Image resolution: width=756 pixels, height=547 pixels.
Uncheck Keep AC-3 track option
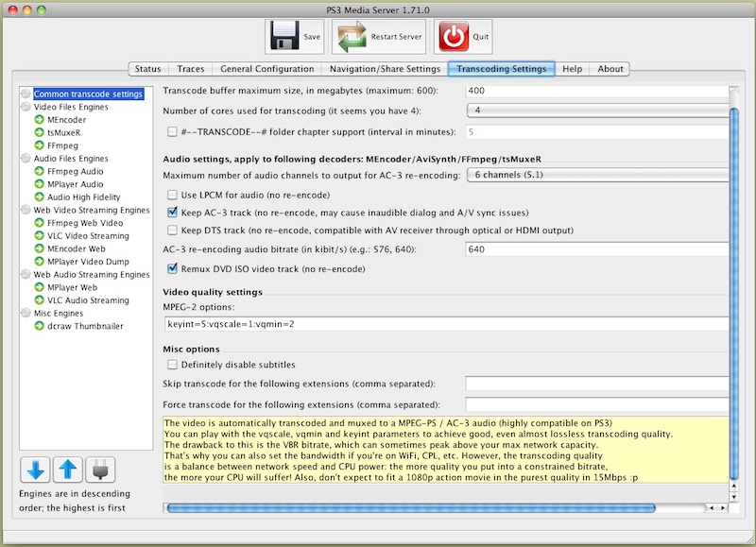(x=172, y=213)
